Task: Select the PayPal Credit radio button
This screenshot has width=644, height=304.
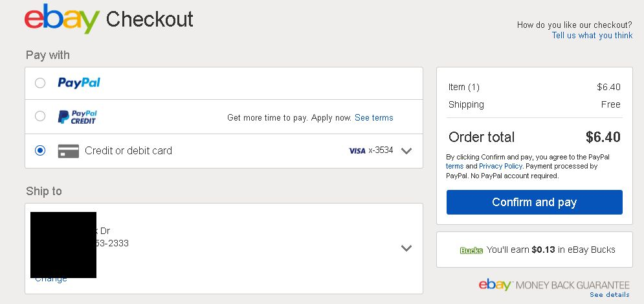Action: click(x=40, y=117)
